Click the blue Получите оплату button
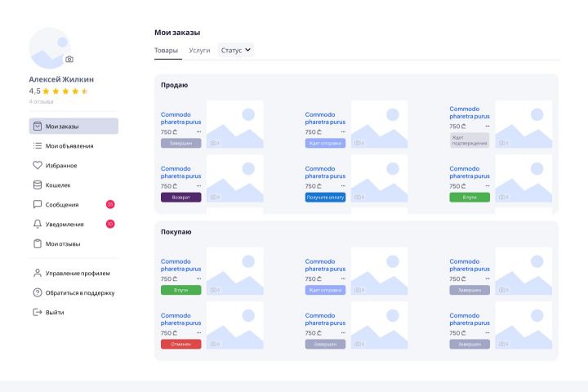This screenshot has height=392, width=588. coord(325,197)
